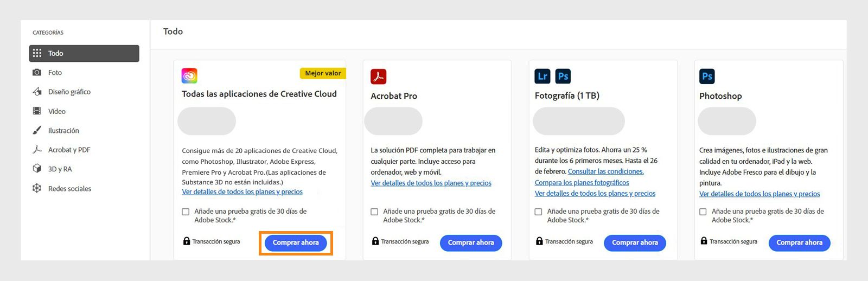Click the CATEGORÍAS sidebar heading
Image resolution: width=868 pixels, height=281 pixels.
48,33
